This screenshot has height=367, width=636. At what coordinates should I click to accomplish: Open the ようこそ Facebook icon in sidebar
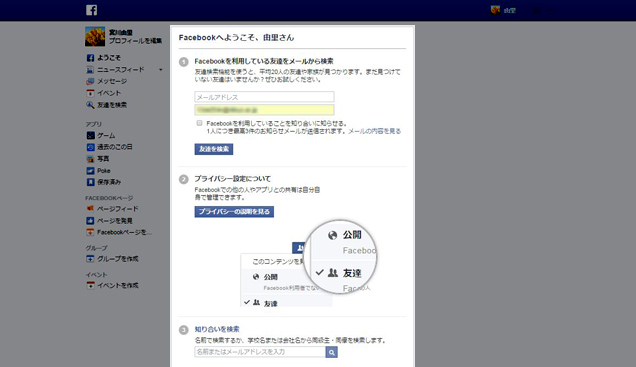tap(90, 58)
